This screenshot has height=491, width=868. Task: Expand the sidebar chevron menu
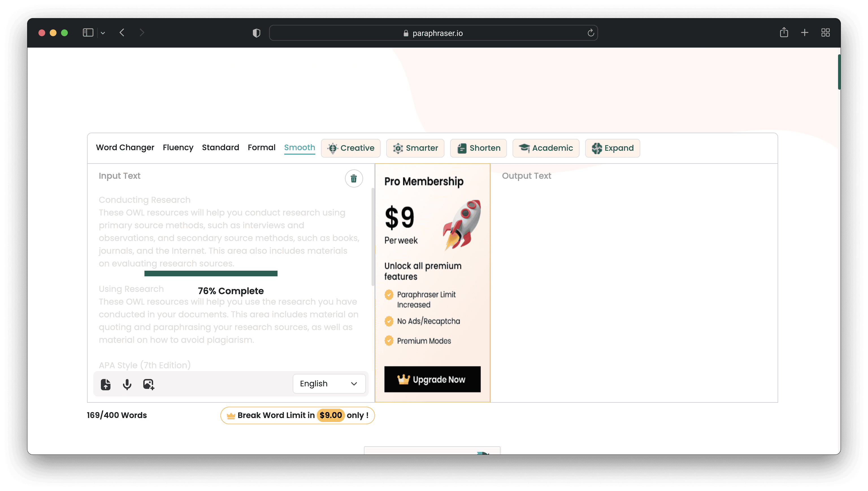coord(103,33)
